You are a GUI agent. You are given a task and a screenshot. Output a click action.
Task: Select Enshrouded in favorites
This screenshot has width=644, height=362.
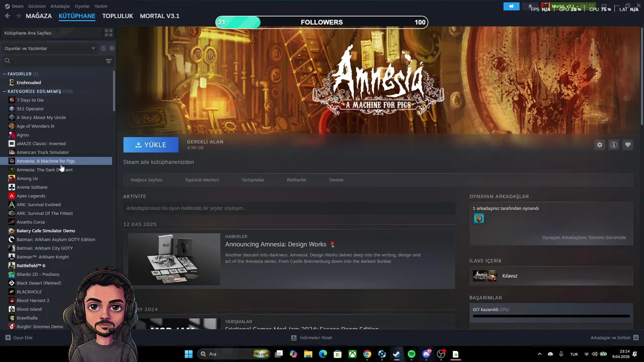(29, 82)
